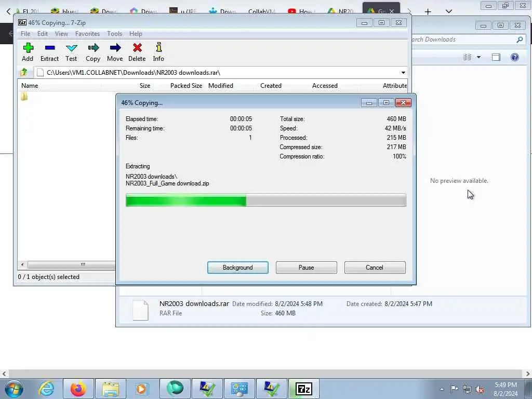Screen dimensions: 532x399
Task: Click the up-one-level folder icon
Action: click(24, 72)
